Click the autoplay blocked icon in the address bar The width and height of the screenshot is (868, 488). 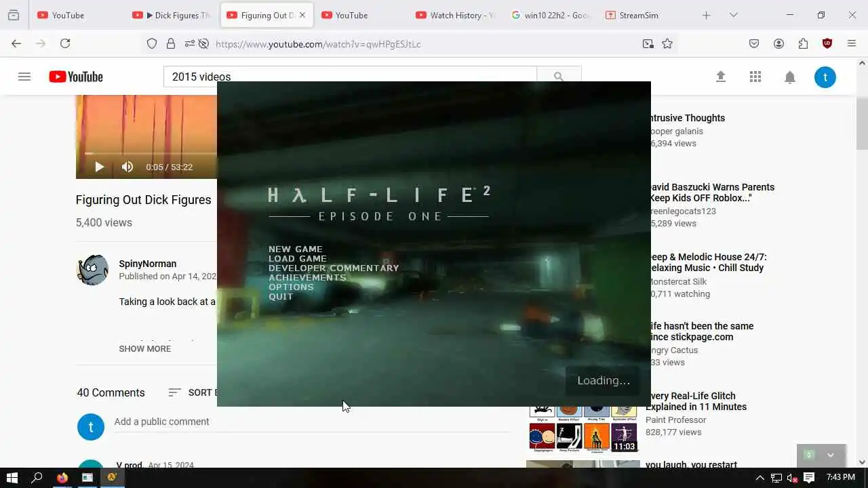pyautogui.click(x=203, y=43)
